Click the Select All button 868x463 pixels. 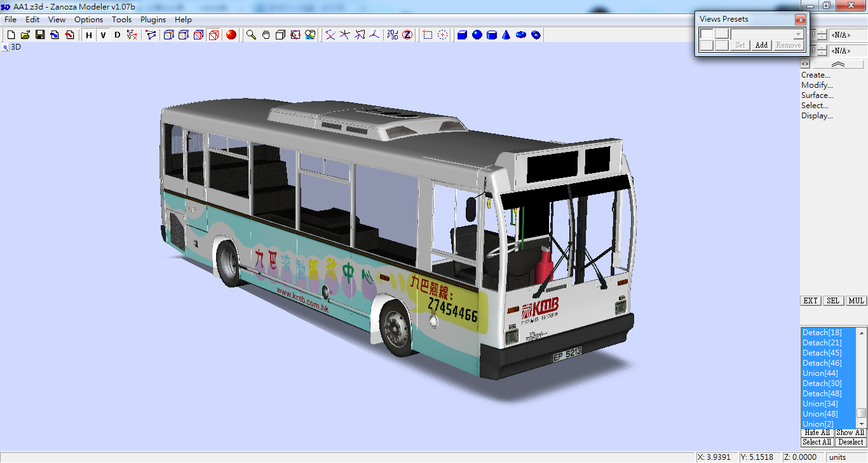(817, 442)
